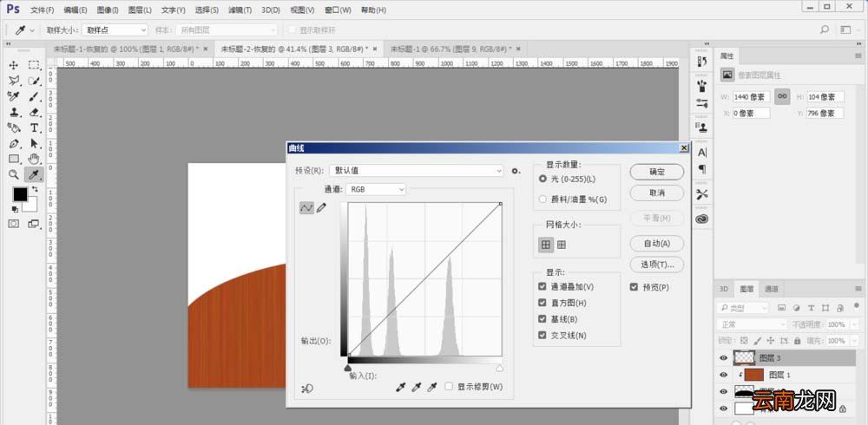Open the Creative Cloud Libraries icon
This screenshot has width=868, height=425.
click(702, 219)
